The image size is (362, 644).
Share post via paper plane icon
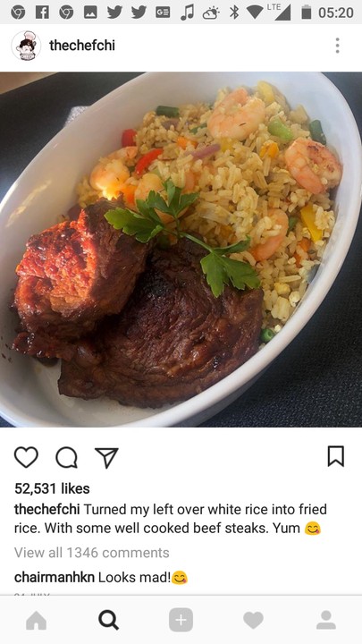106,457
